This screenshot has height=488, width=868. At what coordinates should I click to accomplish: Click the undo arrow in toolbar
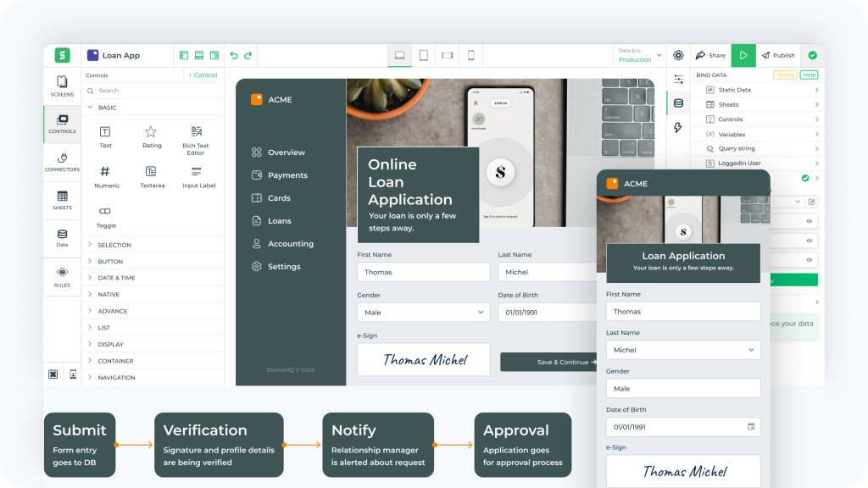click(x=234, y=55)
